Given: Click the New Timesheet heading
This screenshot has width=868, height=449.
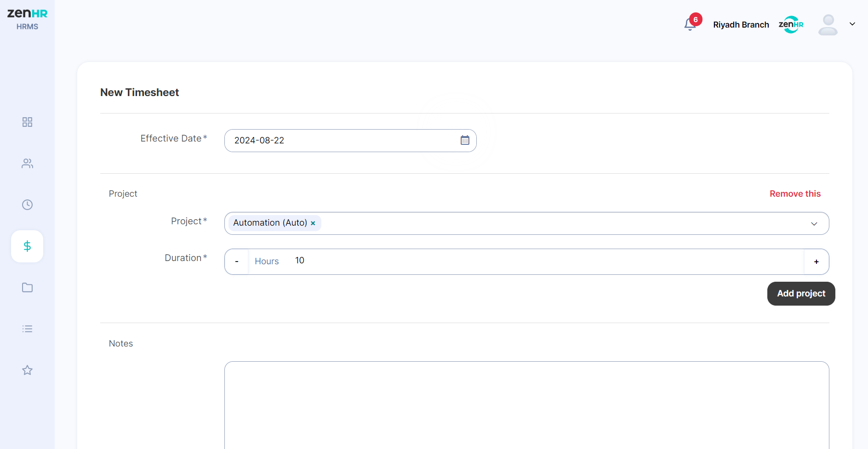Looking at the screenshot, I should (x=139, y=92).
